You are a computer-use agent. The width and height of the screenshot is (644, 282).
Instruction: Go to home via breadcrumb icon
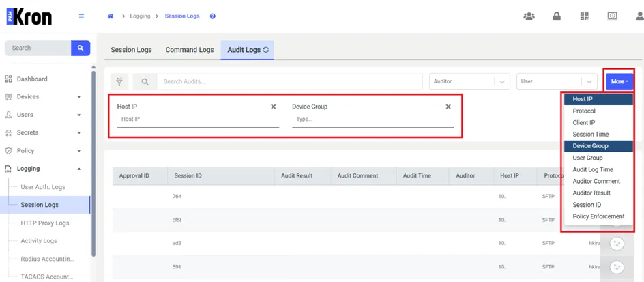tap(110, 16)
